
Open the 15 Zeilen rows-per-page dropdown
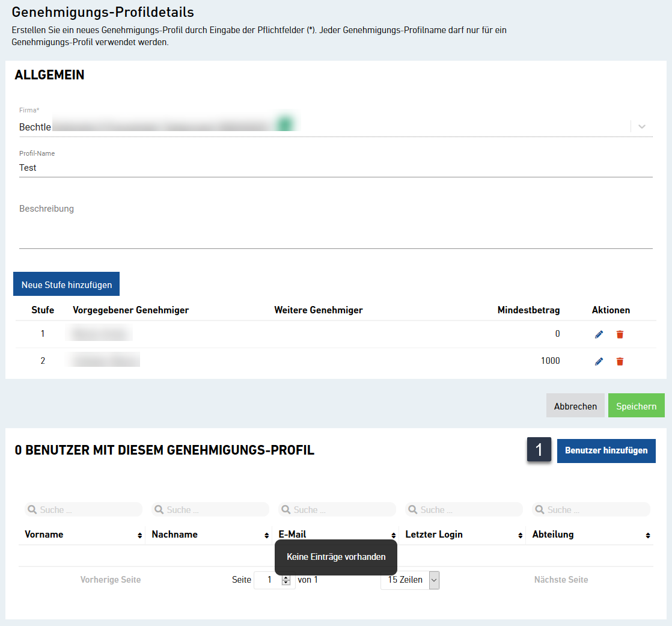pos(433,580)
